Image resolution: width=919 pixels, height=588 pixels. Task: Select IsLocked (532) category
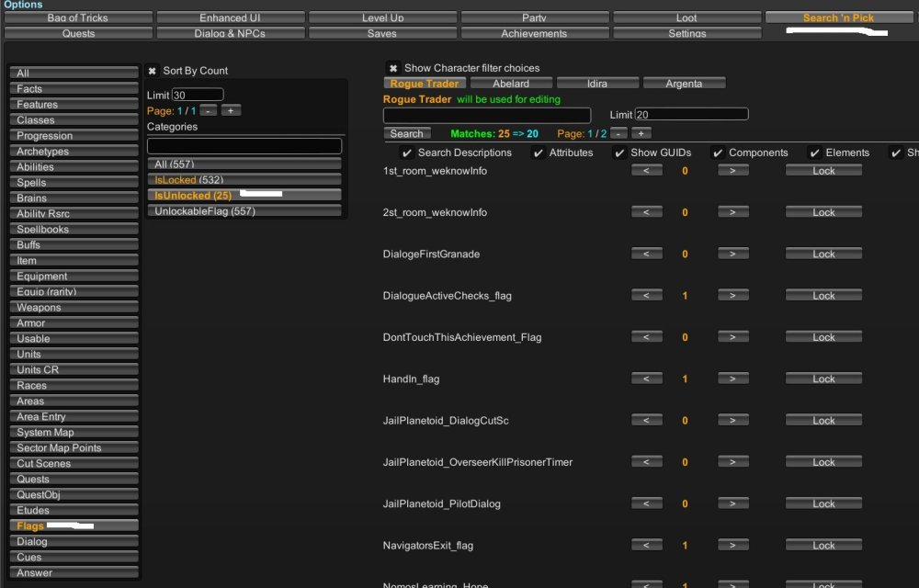coord(244,180)
